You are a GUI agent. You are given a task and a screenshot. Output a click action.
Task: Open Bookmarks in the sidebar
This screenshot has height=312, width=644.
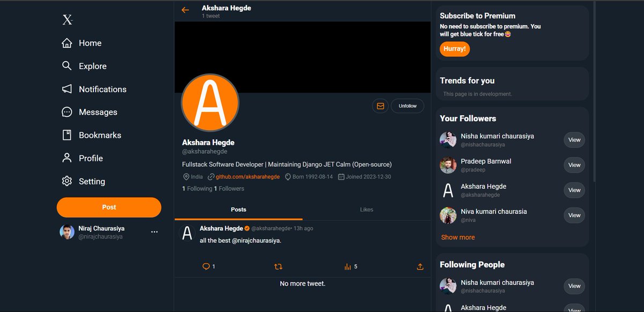[x=91, y=135]
